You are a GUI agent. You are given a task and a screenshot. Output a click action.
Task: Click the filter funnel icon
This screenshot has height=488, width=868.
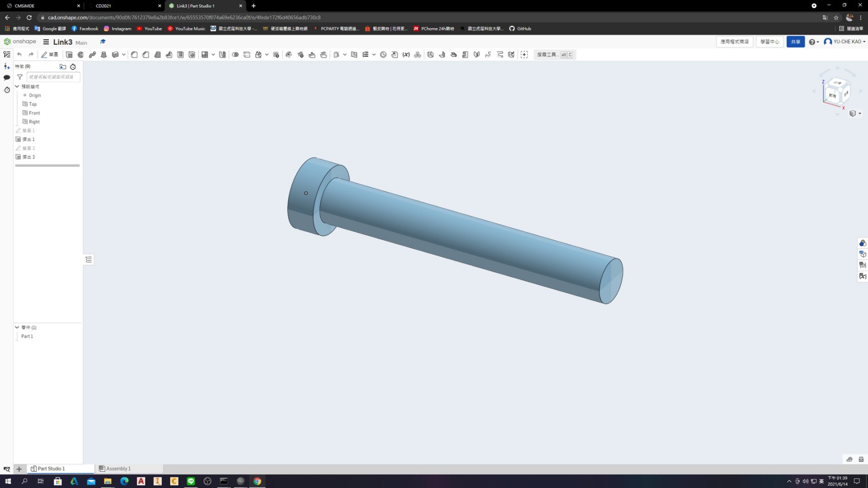click(20, 77)
